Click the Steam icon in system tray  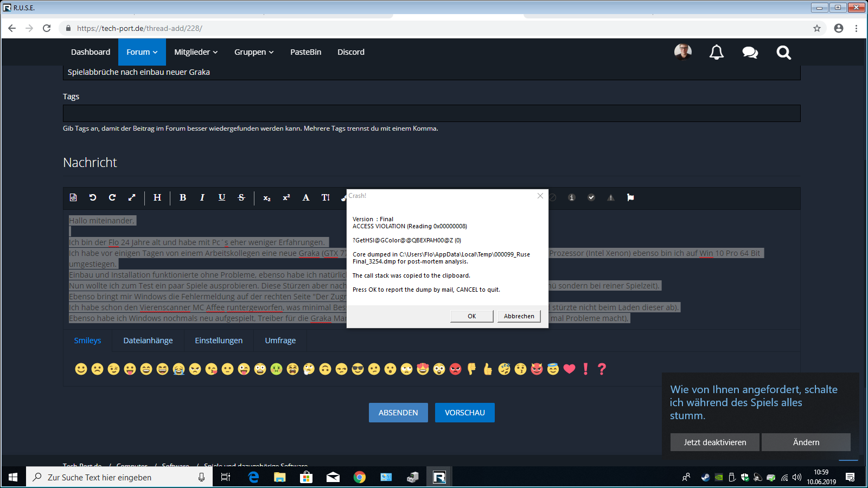click(705, 478)
